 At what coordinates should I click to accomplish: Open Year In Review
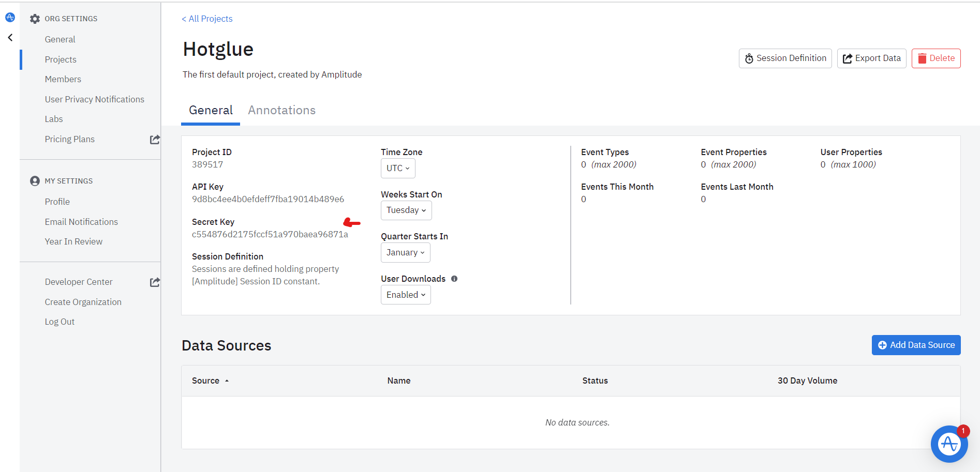[x=73, y=241]
